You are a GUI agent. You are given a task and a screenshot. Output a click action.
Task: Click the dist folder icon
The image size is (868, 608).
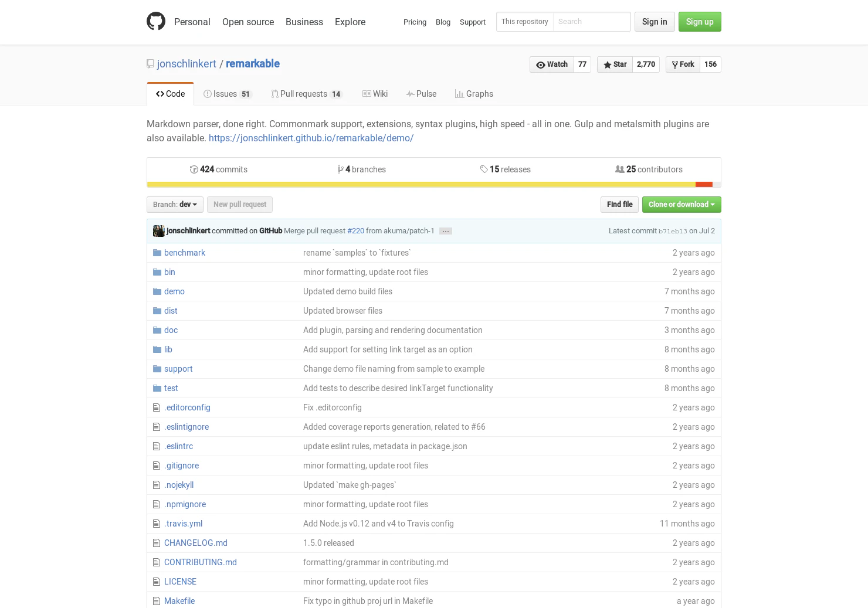click(x=157, y=311)
